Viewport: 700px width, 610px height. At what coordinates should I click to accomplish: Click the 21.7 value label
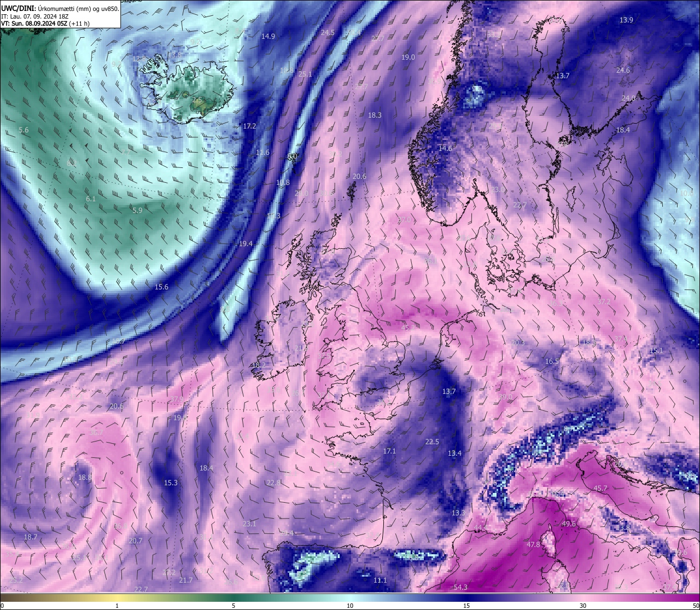186,580
